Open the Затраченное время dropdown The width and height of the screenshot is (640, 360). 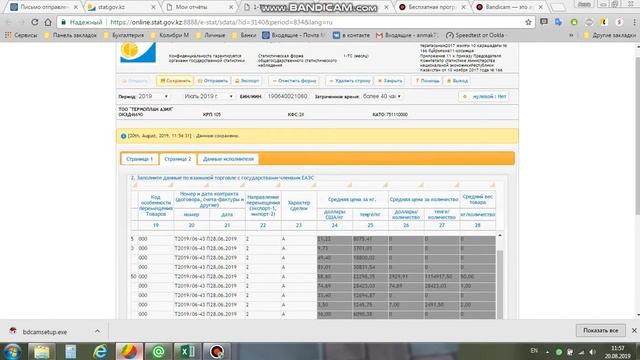382,96
